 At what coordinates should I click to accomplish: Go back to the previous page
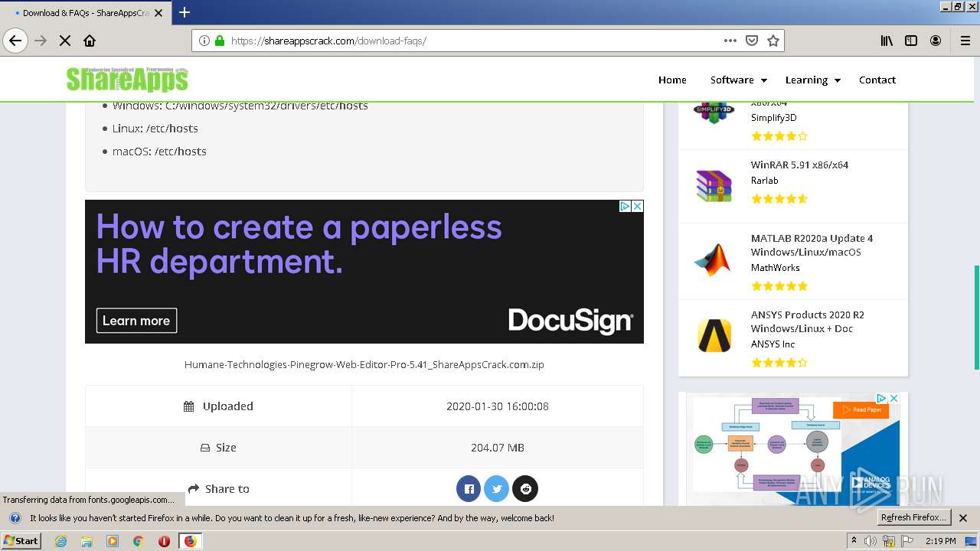click(15, 41)
